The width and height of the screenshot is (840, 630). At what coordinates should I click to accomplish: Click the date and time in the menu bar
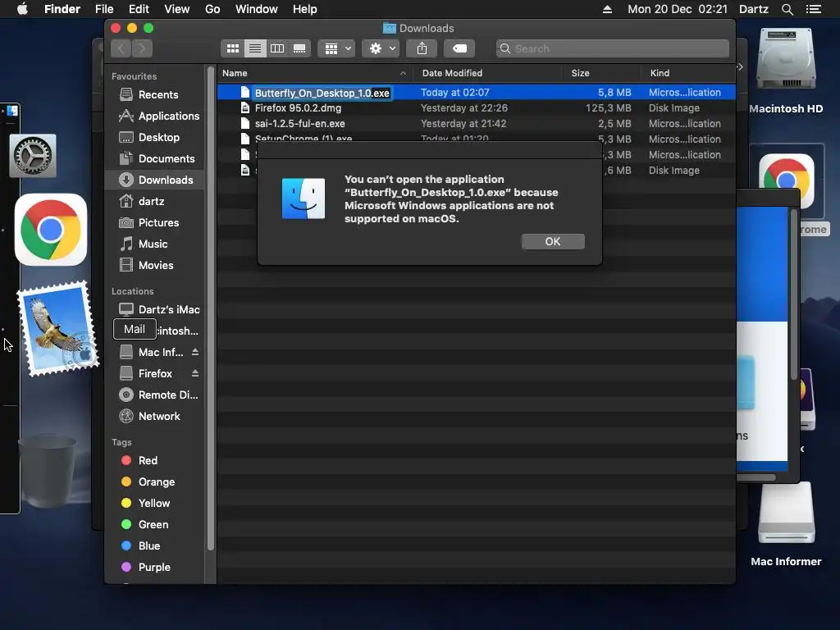click(678, 9)
